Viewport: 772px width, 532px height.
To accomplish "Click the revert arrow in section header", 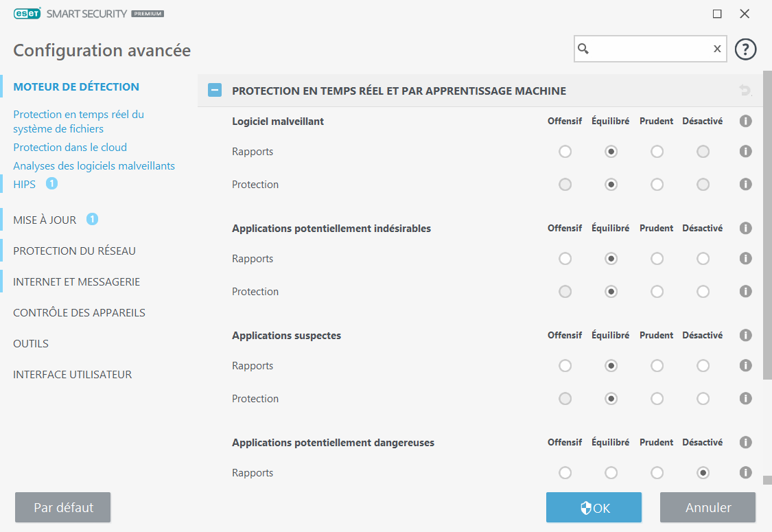I will [x=745, y=91].
